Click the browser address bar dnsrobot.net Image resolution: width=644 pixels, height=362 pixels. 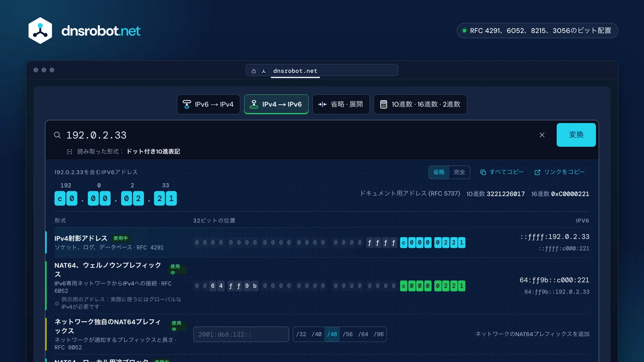(x=322, y=70)
